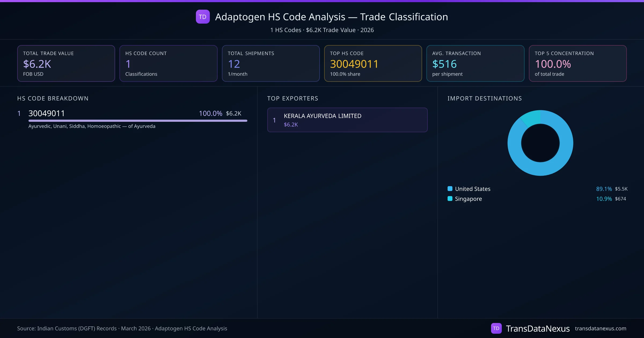
Task: Select the HS Code Count card
Action: pos(168,63)
